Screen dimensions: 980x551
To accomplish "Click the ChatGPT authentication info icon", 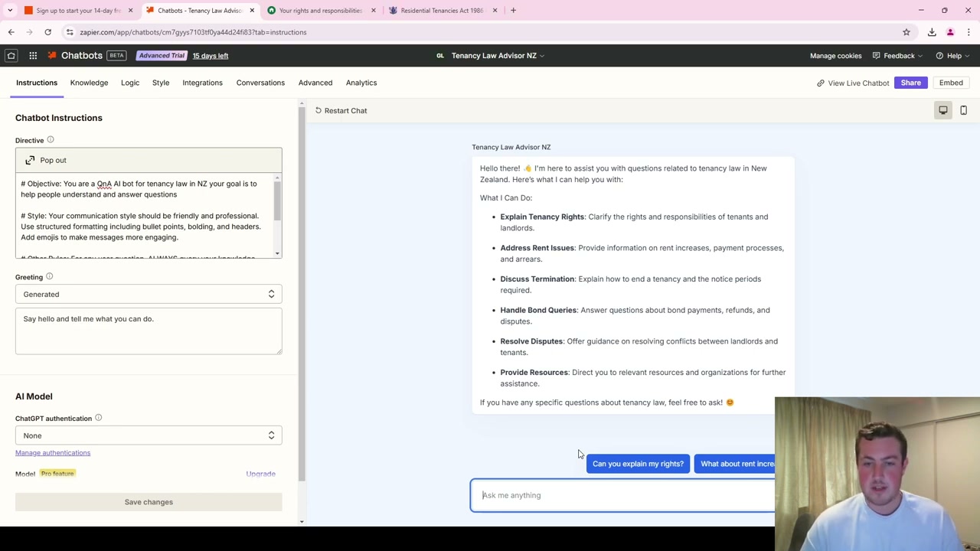I will click(x=98, y=418).
